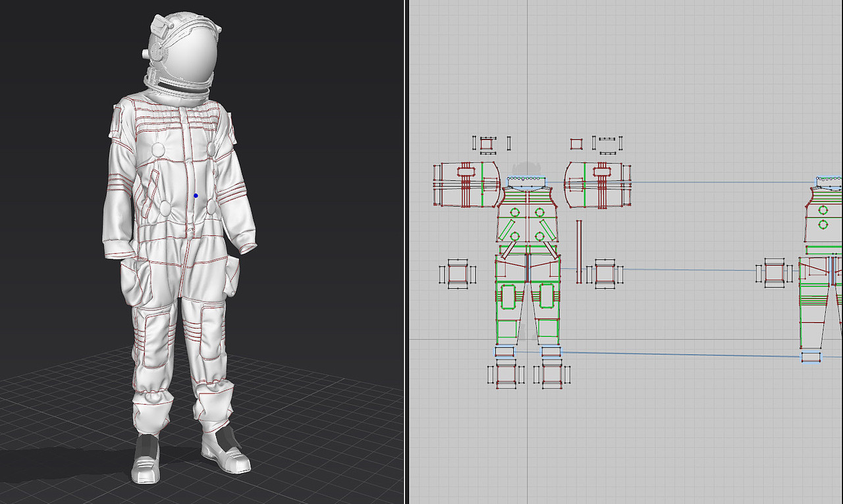The width and height of the screenshot is (843, 504).
Task: Select the collar pattern with row of circles
Action: pyautogui.click(x=527, y=182)
